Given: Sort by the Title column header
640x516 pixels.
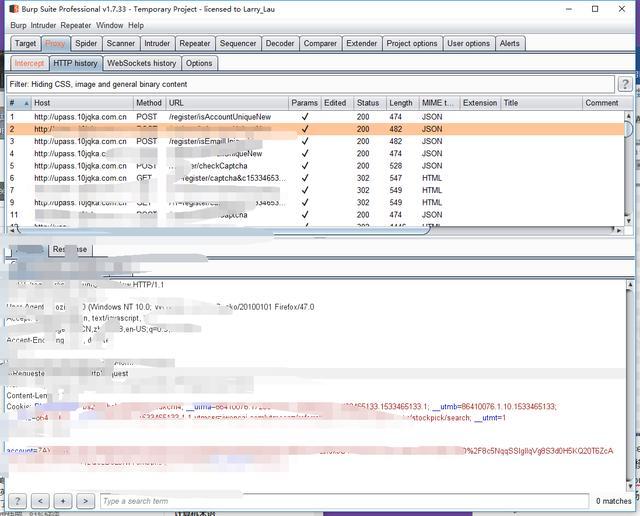Looking at the screenshot, I should pos(541,103).
